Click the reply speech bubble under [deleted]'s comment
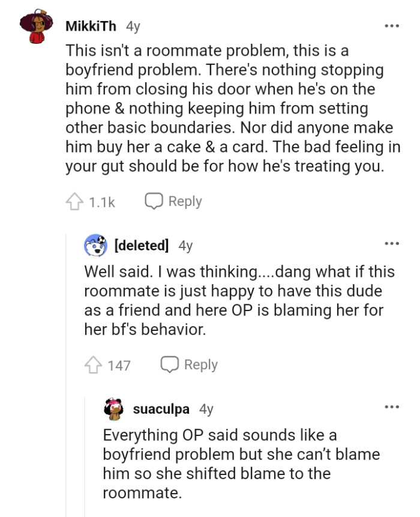This screenshot has height=517, width=420. tap(169, 364)
